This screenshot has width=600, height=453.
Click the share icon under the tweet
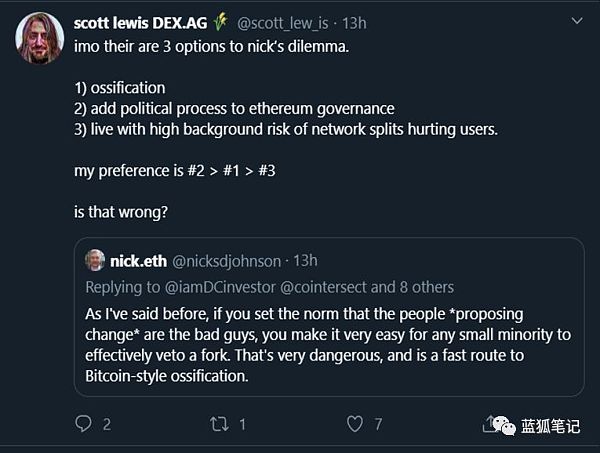tap(490, 423)
